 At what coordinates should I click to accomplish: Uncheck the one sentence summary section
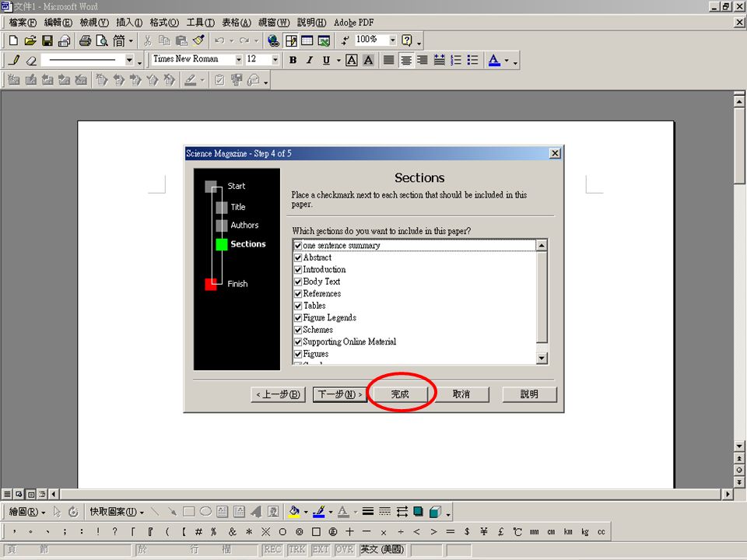tap(298, 246)
